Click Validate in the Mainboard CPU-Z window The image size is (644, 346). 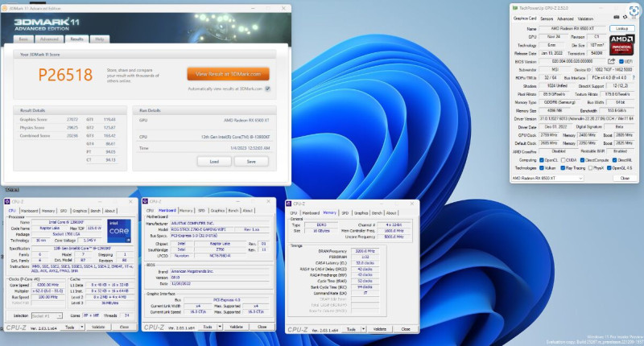point(236,327)
